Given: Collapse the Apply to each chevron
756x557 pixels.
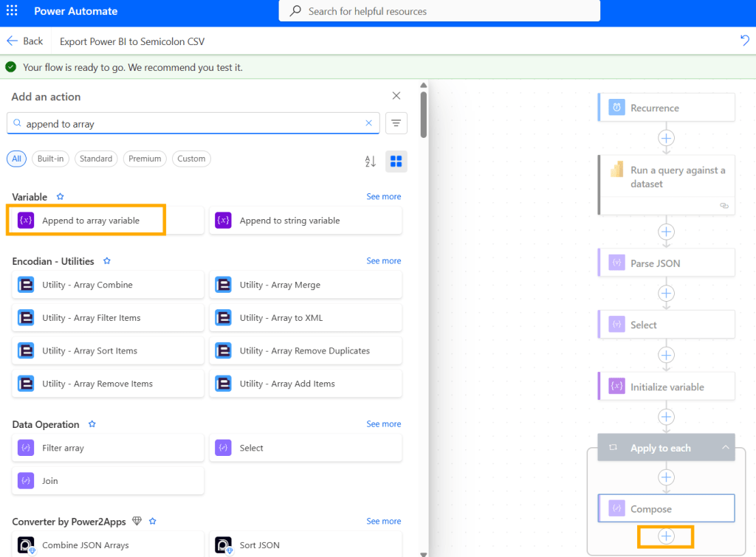Looking at the screenshot, I should pos(725,448).
